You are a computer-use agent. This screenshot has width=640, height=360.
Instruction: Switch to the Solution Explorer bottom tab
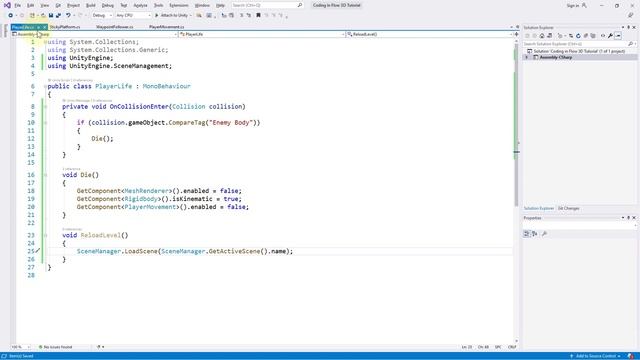click(x=539, y=209)
